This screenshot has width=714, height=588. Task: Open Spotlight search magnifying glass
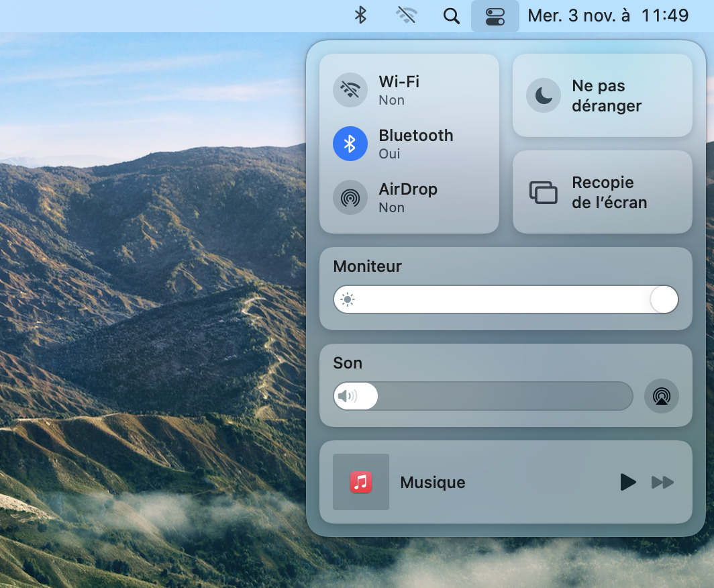(452, 16)
